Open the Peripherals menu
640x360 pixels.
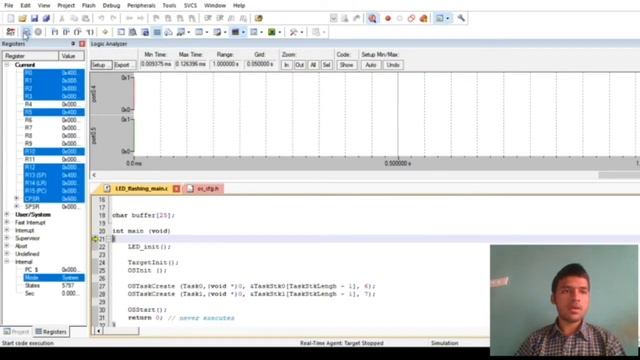pyautogui.click(x=141, y=5)
